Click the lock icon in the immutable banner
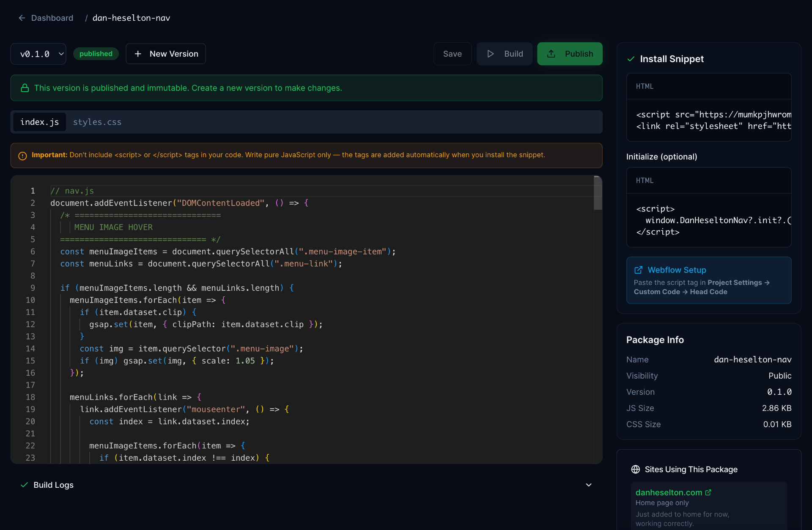This screenshot has width=812, height=530. 25,88
